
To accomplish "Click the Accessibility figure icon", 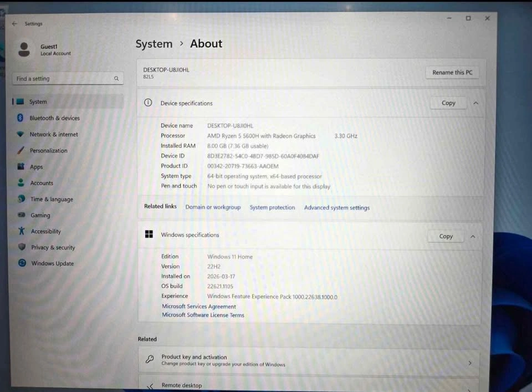I will coord(22,231).
